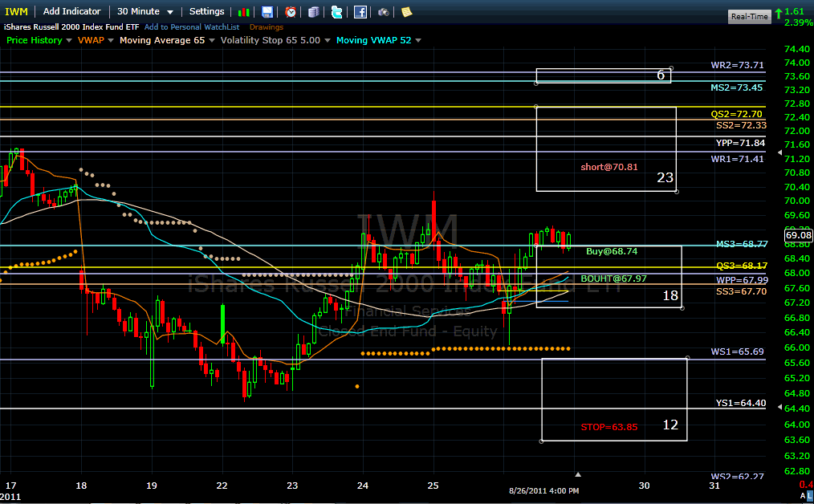Viewport: 814px width, 504px height.
Task: Click the up triangle marker on the time axis
Action: click(578, 474)
